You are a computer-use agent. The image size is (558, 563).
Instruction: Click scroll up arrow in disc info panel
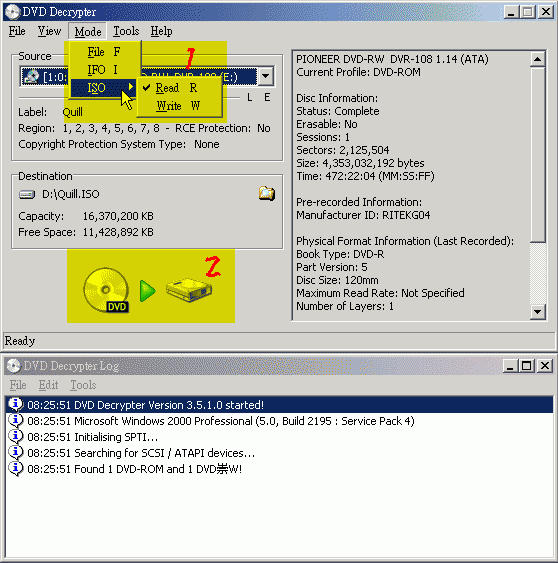click(x=538, y=59)
